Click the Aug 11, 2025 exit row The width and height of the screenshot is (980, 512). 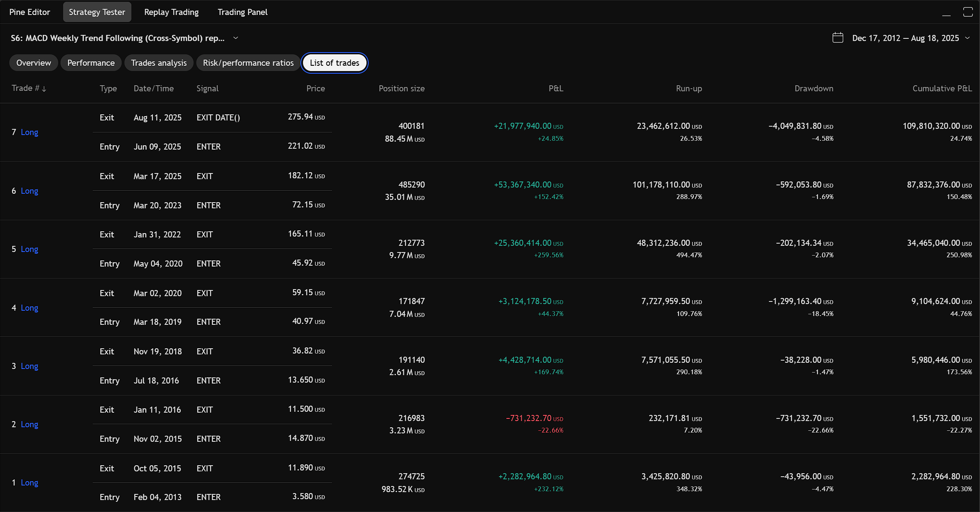[212, 117]
